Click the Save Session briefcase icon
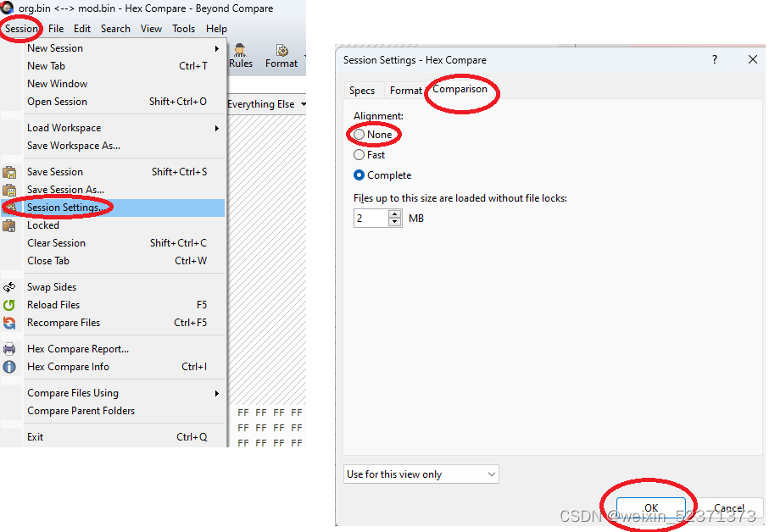Screen dimensions: 769x532 click(9, 172)
